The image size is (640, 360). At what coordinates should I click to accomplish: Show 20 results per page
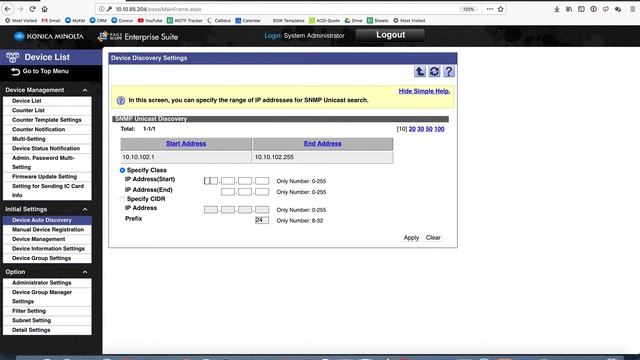[412, 129]
